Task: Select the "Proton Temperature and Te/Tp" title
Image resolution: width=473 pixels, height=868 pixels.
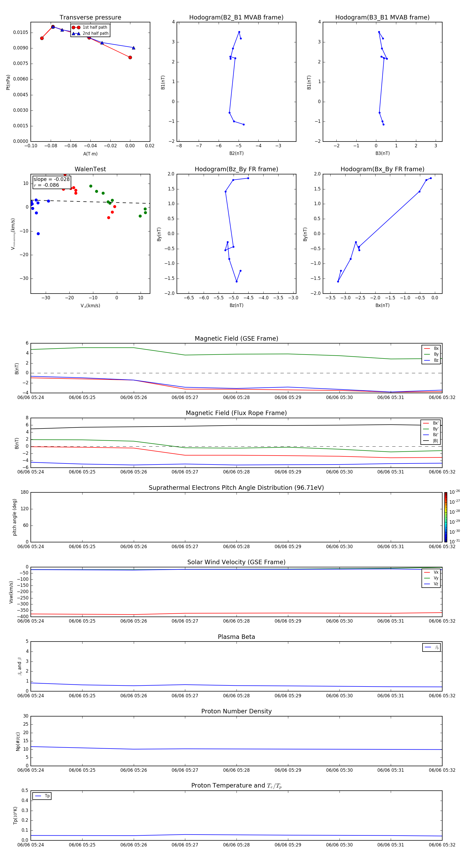Action: point(236,786)
